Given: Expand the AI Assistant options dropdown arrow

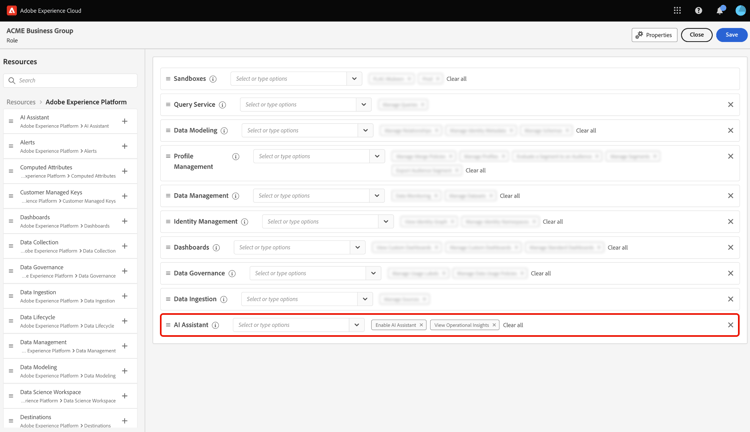Looking at the screenshot, I should [x=356, y=325].
